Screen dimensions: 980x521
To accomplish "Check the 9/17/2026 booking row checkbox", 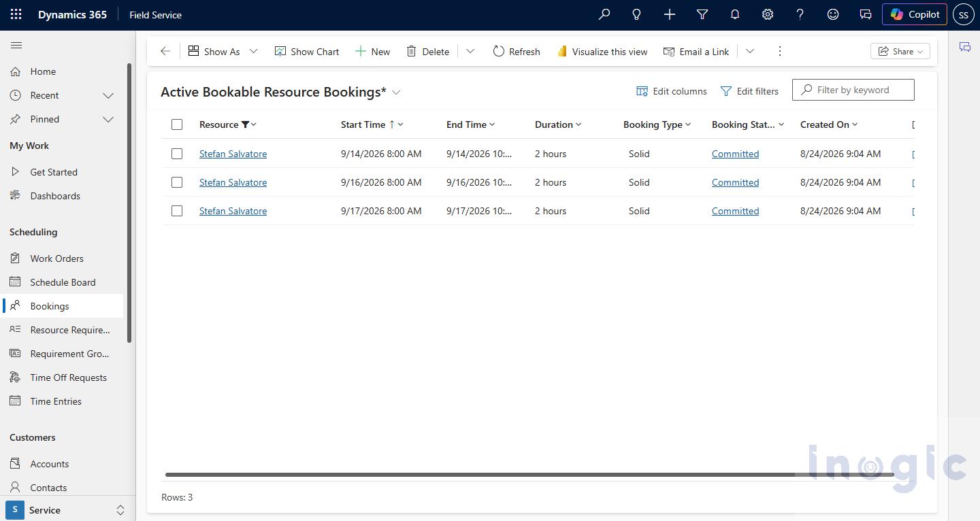I will [x=177, y=211].
